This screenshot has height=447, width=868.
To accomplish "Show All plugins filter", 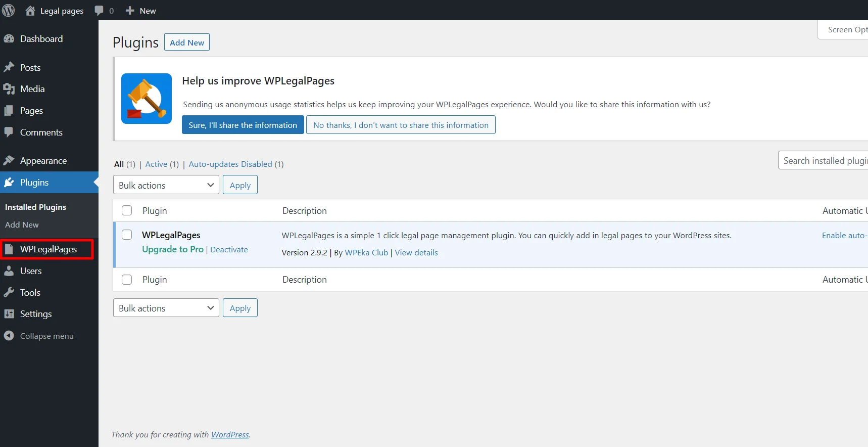I will pyautogui.click(x=119, y=164).
